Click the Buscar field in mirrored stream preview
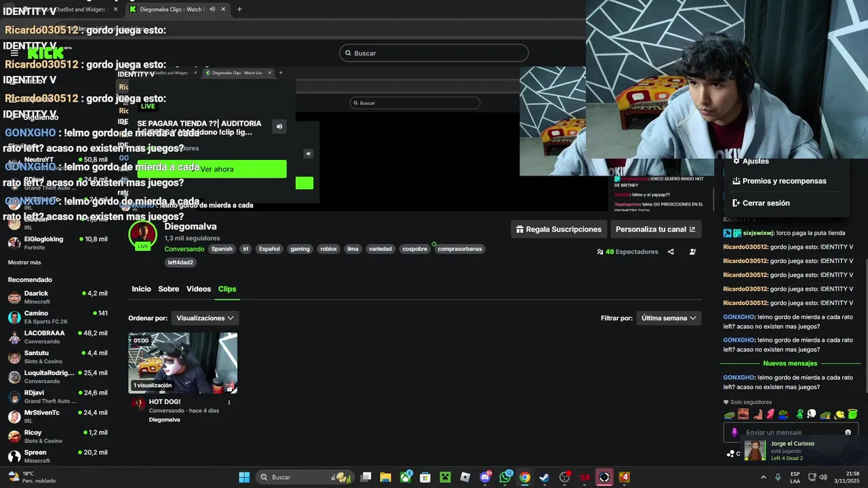Screen dimensions: 868x488 (x=415, y=103)
